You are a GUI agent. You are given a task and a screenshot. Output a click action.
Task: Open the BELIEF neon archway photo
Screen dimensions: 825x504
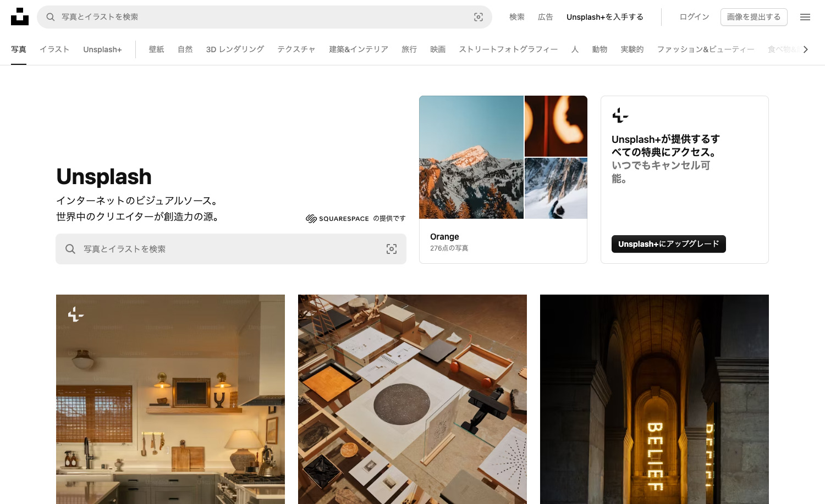tap(654, 399)
